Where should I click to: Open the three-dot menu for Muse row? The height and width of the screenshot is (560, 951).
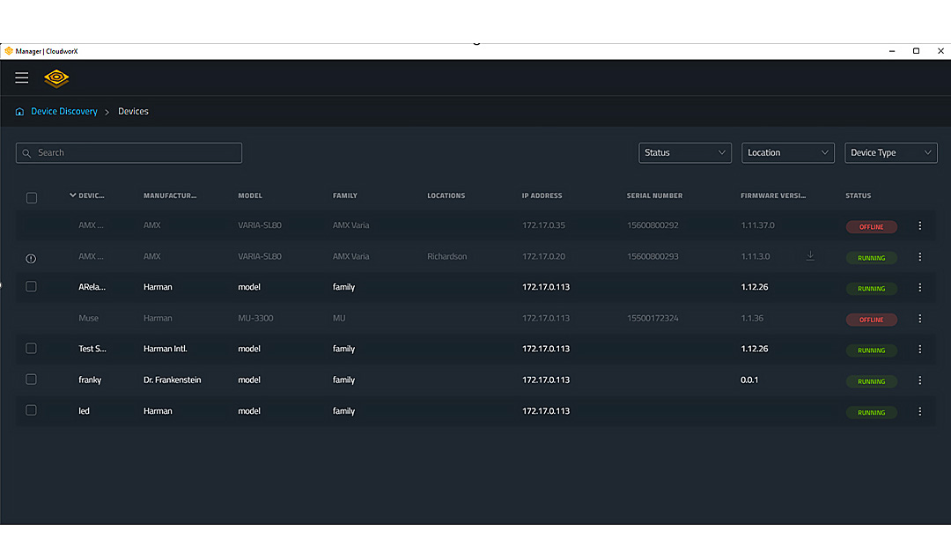pyautogui.click(x=920, y=319)
